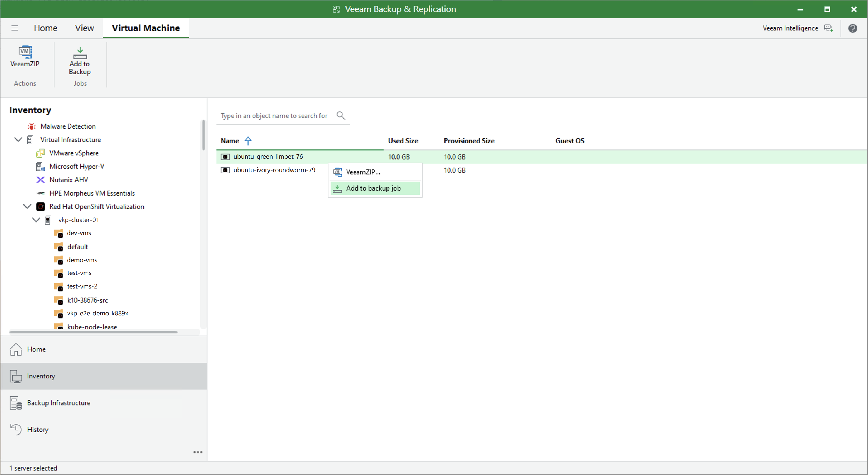This screenshot has height=475, width=868.
Task: Choose Add to backup job menu entry
Action: tap(375, 188)
